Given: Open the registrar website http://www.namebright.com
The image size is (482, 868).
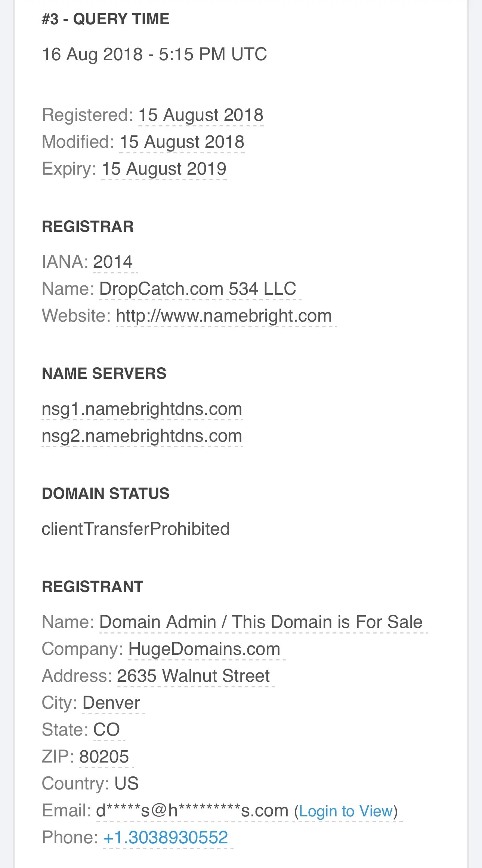Looking at the screenshot, I should click(x=224, y=316).
